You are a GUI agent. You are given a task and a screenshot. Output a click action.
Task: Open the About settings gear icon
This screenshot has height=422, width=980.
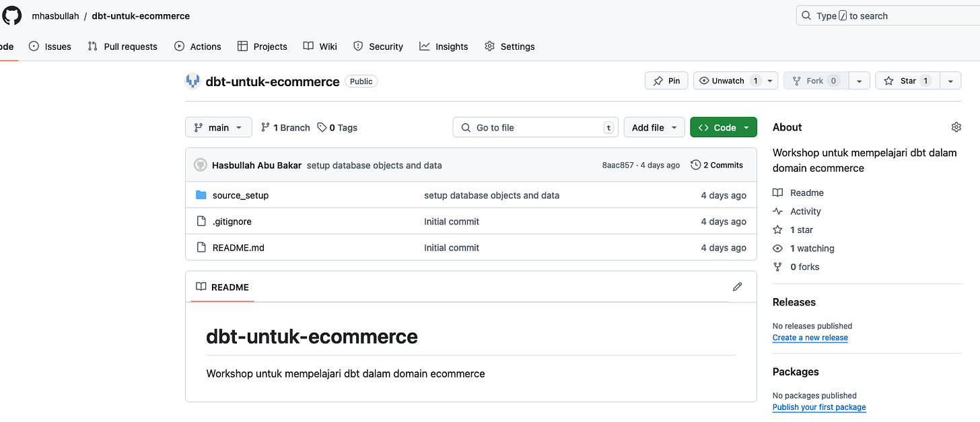tap(956, 127)
